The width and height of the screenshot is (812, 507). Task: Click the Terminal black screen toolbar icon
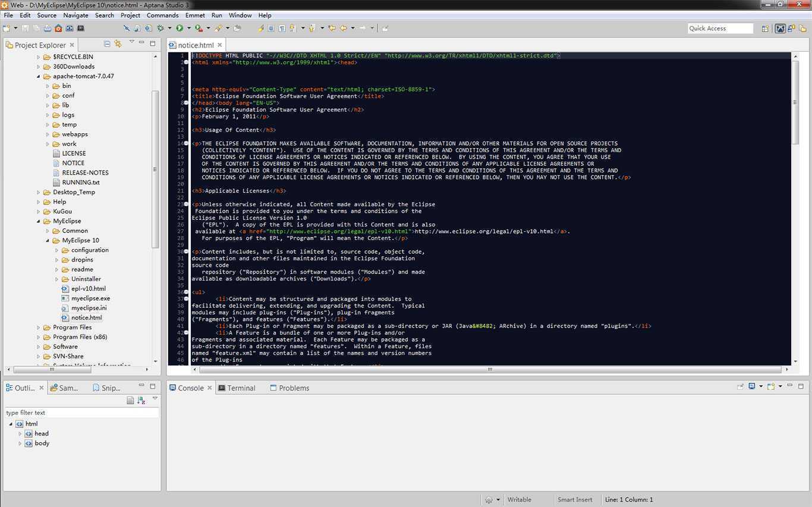click(x=81, y=28)
